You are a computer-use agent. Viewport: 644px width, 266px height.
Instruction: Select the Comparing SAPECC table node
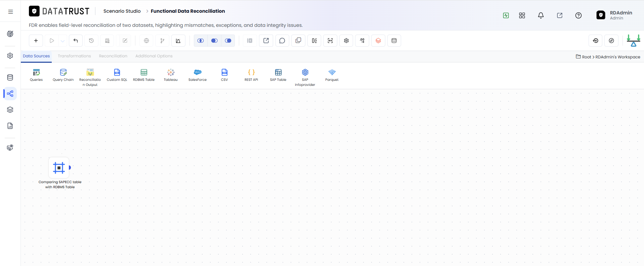(59, 167)
